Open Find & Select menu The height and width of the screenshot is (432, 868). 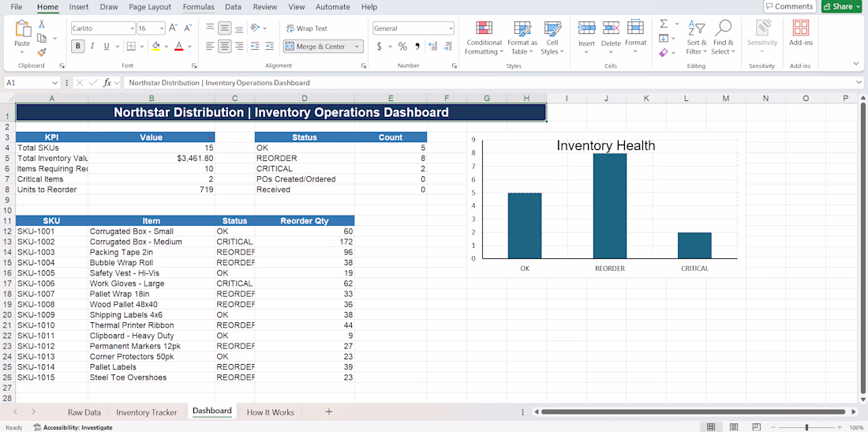[x=723, y=38]
